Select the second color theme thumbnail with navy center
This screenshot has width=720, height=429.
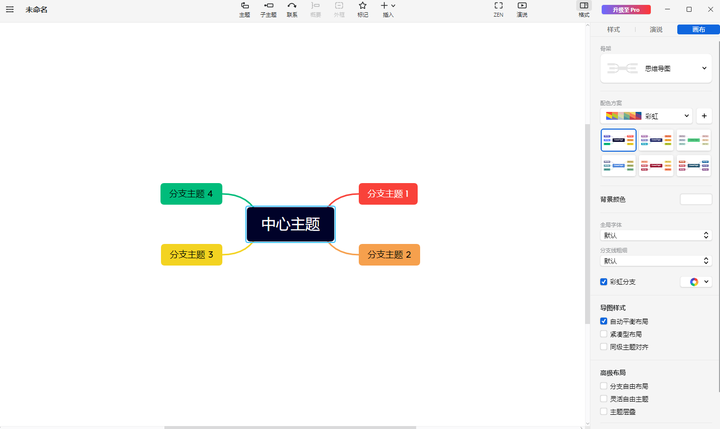(656, 140)
